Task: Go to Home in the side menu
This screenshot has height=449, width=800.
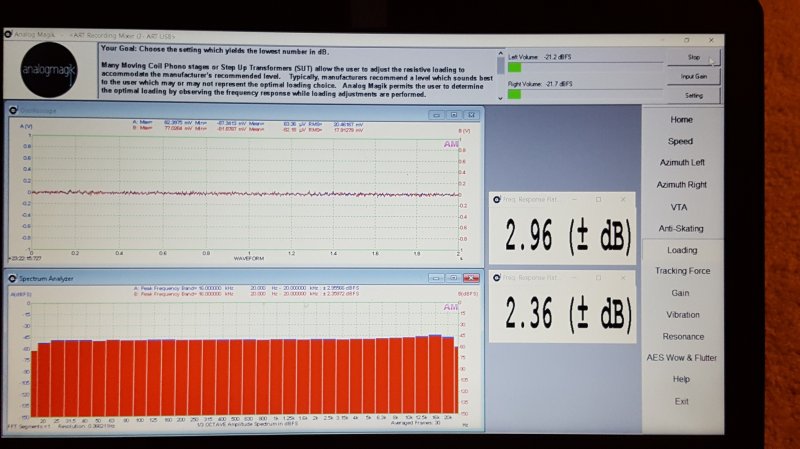Action: [x=681, y=119]
